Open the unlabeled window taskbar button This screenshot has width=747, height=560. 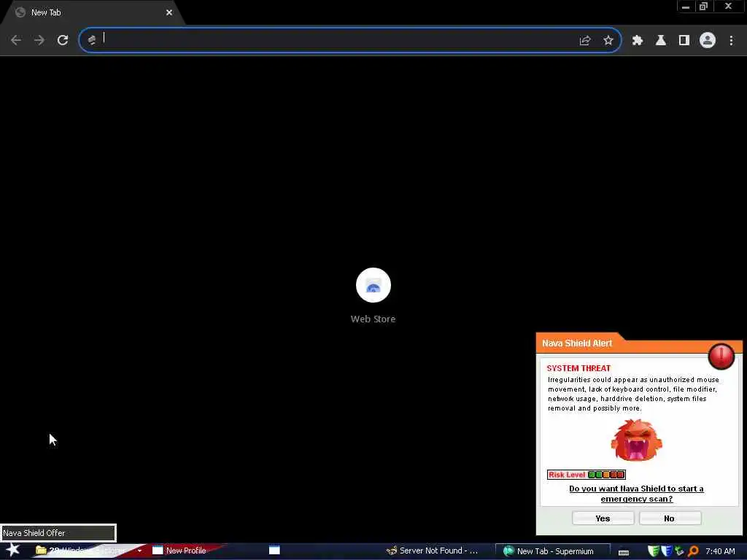click(275, 551)
